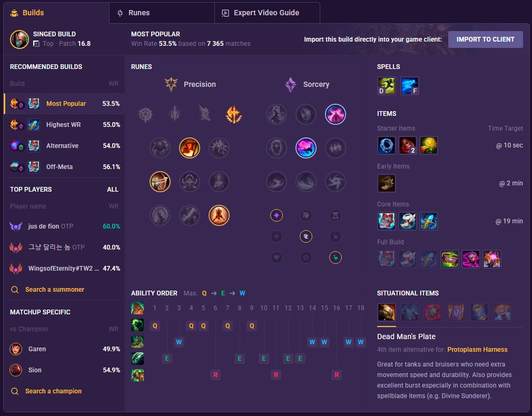This screenshot has height=416, width=532.
Task: Select the Off-Meta build row
Action: 64,166
